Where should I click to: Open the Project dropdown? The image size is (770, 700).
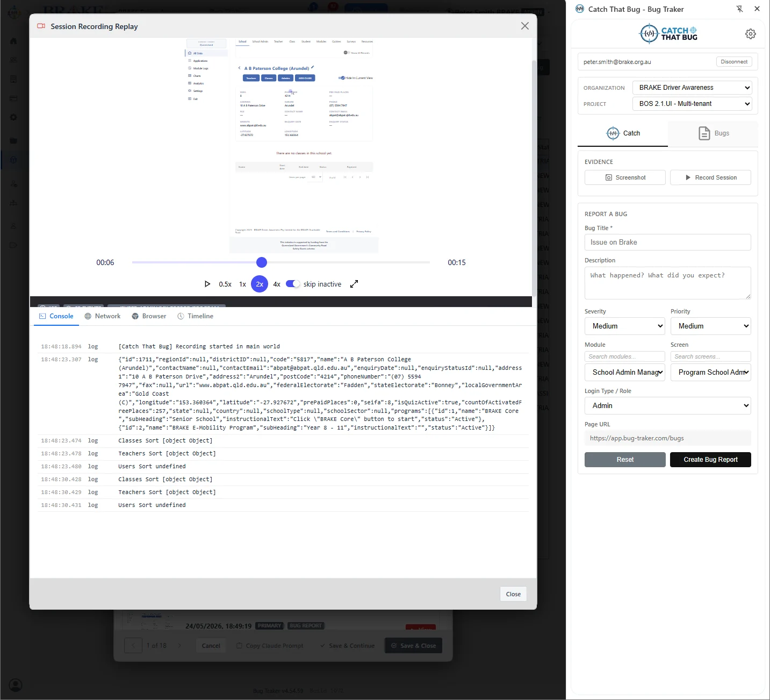point(692,104)
